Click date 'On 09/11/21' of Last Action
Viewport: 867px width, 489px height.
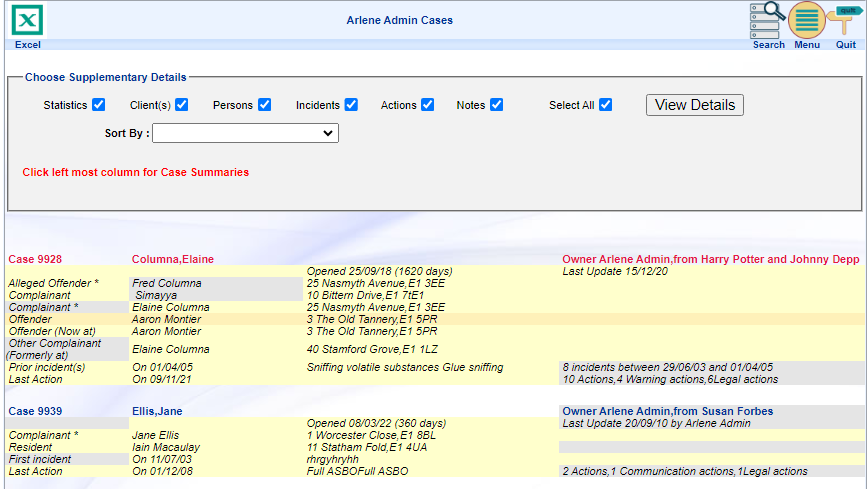coord(161,379)
